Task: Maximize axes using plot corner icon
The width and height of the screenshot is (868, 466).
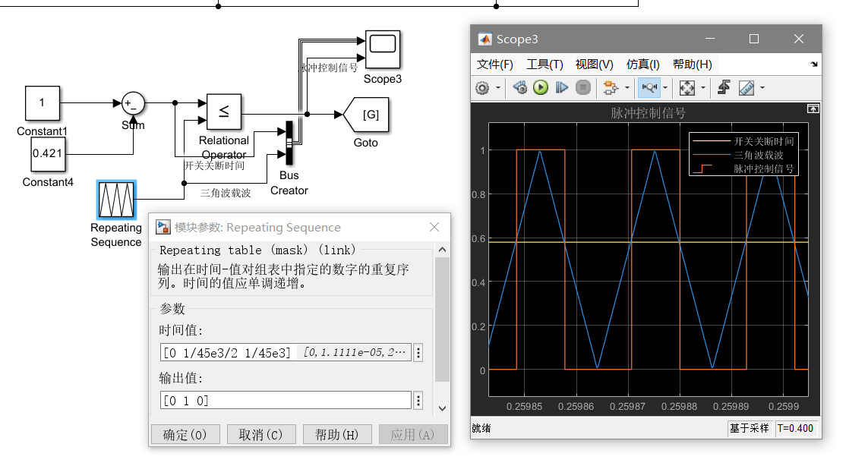Action: point(813,109)
